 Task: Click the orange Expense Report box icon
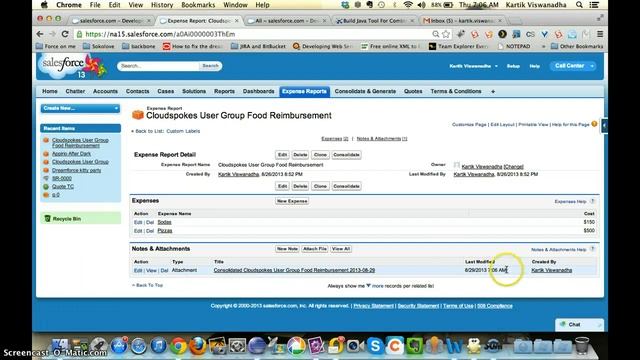tap(138, 115)
